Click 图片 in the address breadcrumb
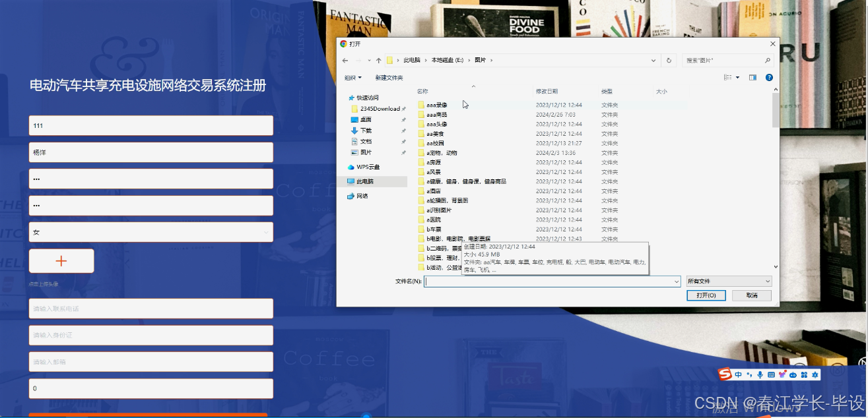868x418 pixels. 481,60
